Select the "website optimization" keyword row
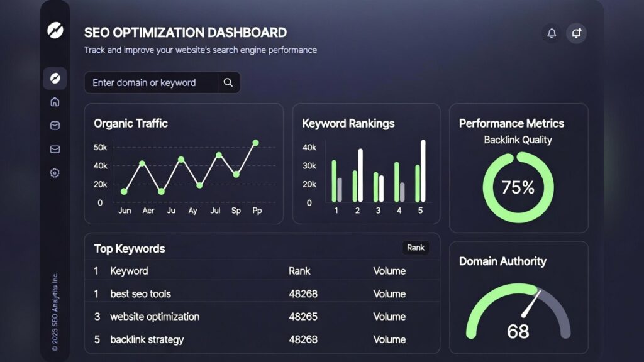 tap(155, 317)
